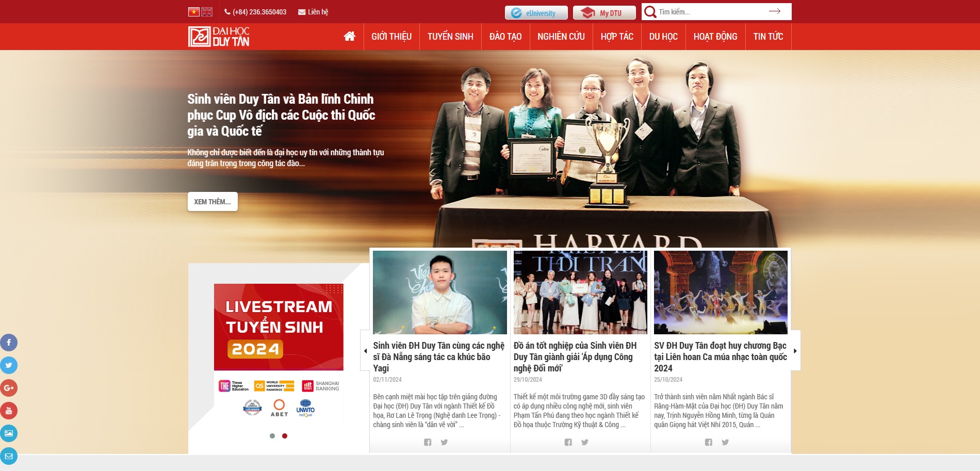The height and width of the screenshot is (471, 980).
Task: Open the email side icon
Action: coord(9,456)
